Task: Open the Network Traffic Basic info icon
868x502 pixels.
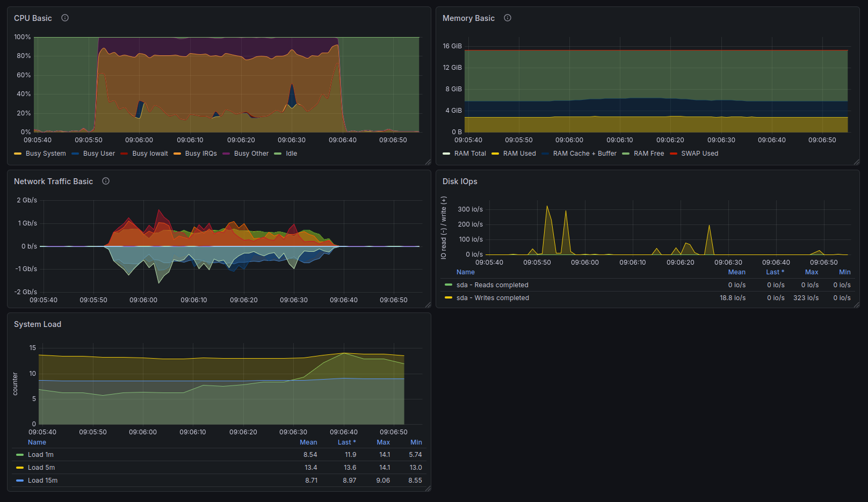Action: point(106,181)
